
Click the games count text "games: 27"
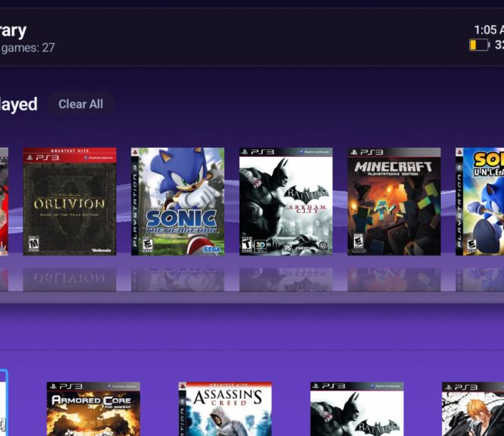point(28,48)
